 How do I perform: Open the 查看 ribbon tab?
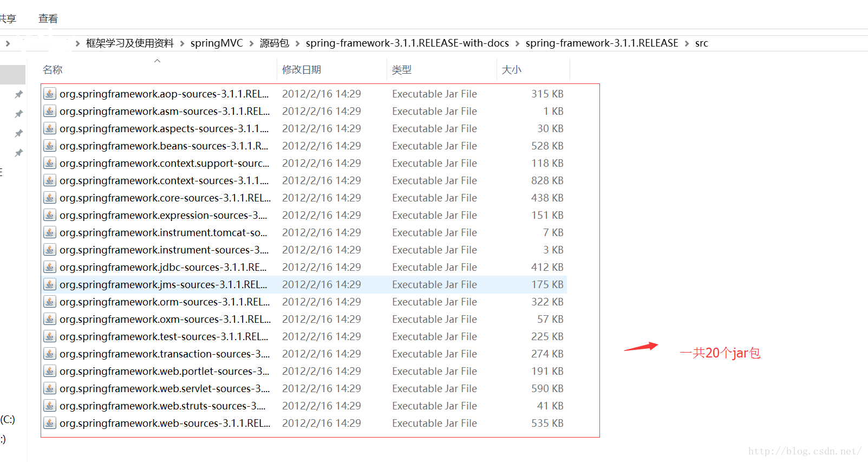pos(48,18)
